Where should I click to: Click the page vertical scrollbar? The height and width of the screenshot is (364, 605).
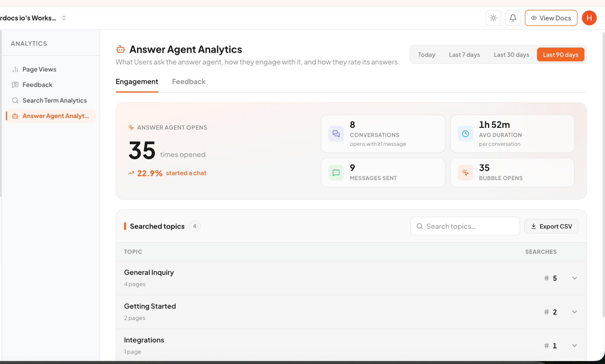[x=604, y=174]
